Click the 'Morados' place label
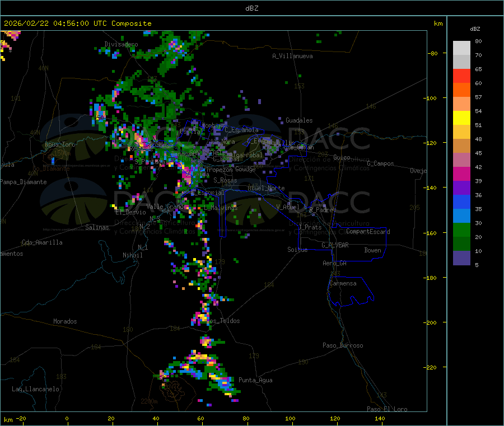The width and height of the screenshot is (504, 426). point(65,321)
